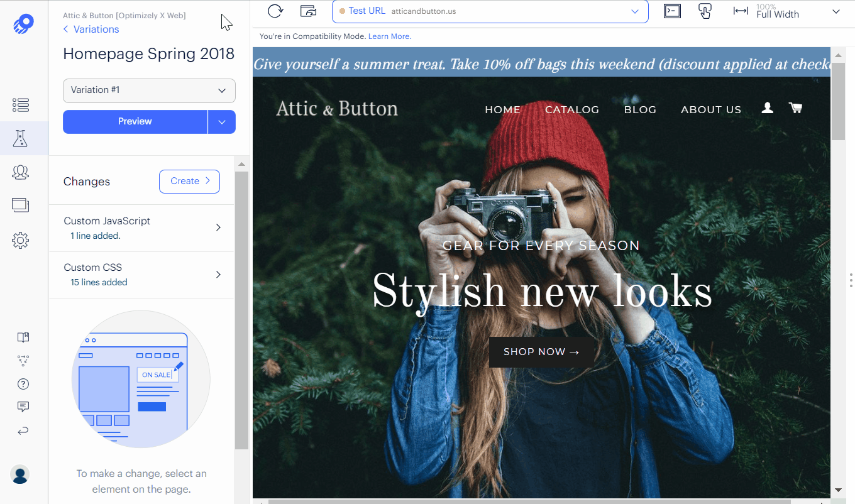
Task: Click the Attic & Button site logo
Action: click(x=337, y=109)
